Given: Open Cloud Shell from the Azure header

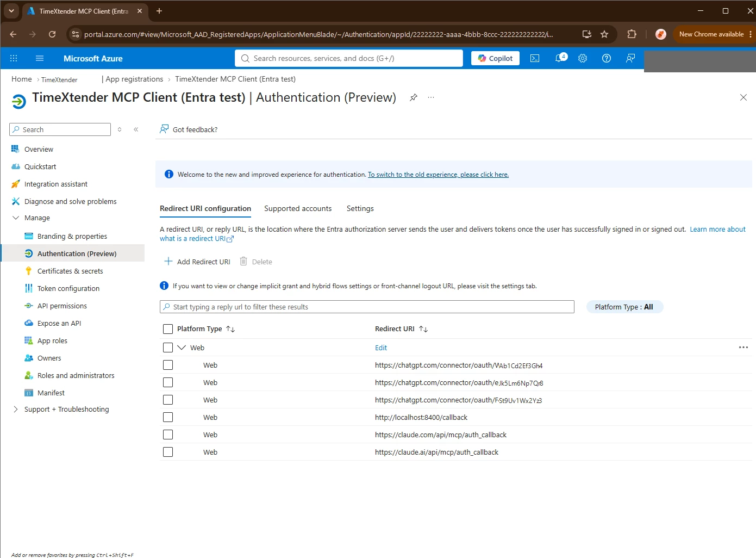Looking at the screenshot, I should [x=535, y=58].
